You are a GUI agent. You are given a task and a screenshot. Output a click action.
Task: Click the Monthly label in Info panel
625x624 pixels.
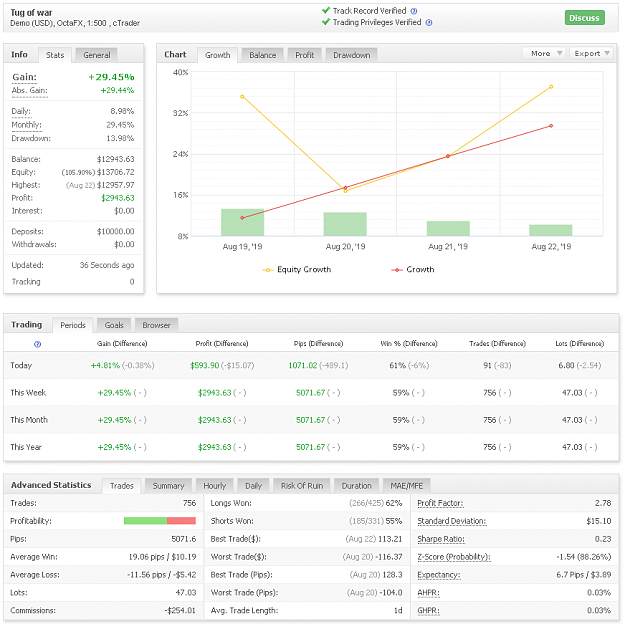(26, 125)
